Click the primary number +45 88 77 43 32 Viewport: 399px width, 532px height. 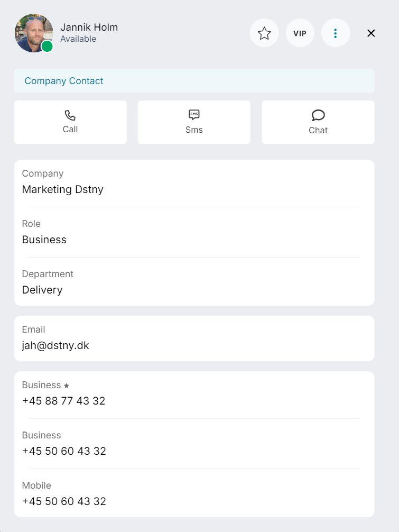pos(64,401)
